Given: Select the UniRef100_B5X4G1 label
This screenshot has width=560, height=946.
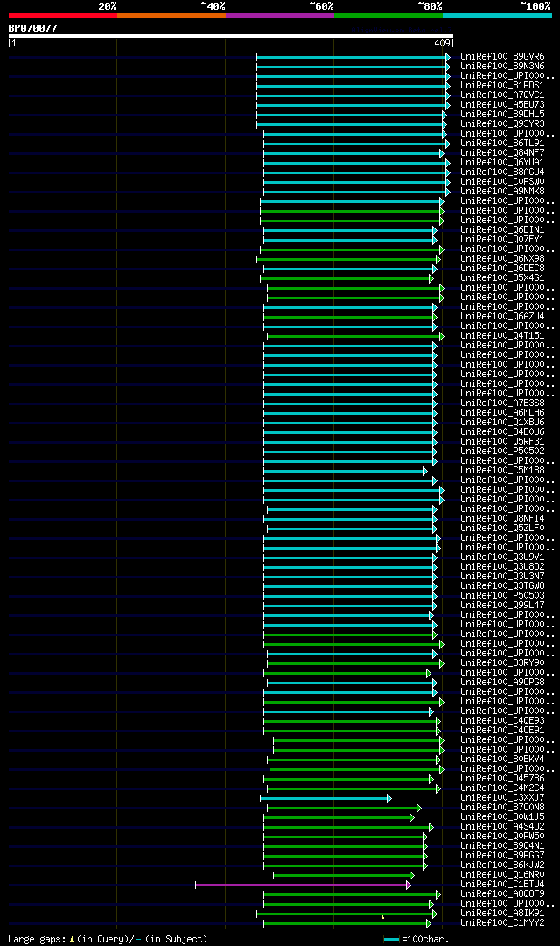Looking at the screenshot, I should point(502,278).
